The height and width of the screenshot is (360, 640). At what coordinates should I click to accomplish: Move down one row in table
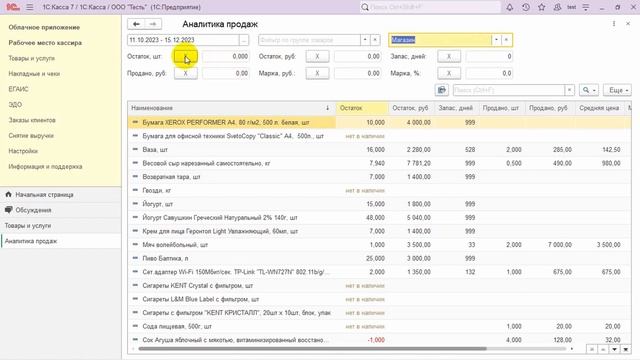614,349
